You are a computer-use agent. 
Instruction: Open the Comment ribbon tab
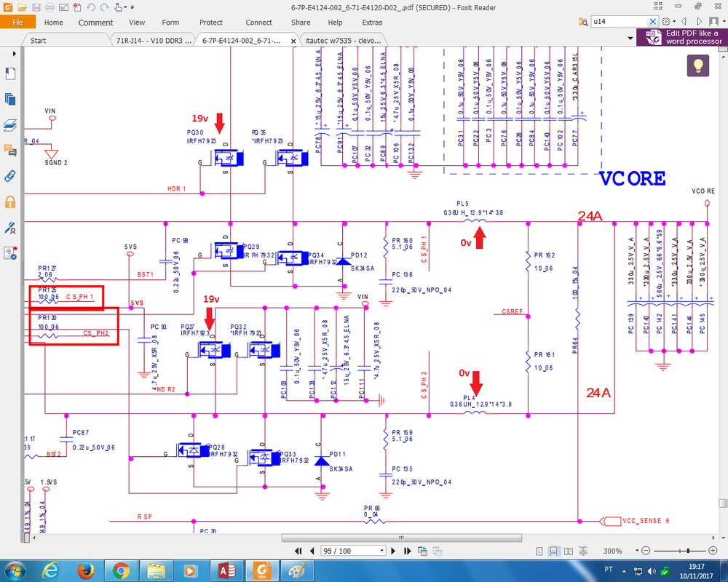click(x=95, y=23)
